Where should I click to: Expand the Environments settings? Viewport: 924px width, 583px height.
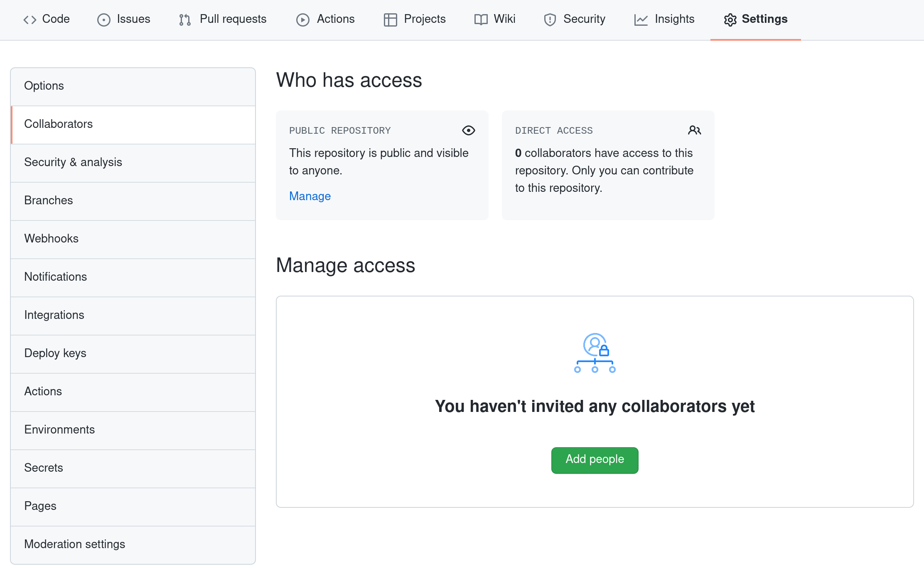click(59, 429)
